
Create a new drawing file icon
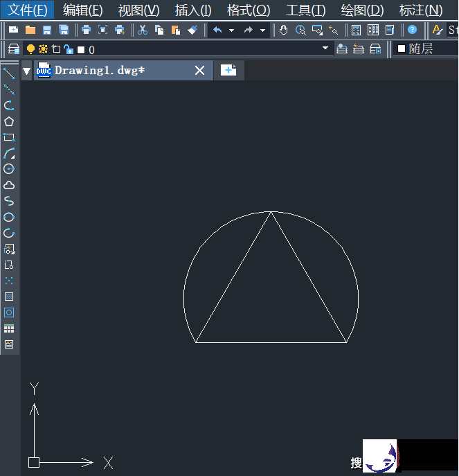pyautogui.click(x=13, y=30)
